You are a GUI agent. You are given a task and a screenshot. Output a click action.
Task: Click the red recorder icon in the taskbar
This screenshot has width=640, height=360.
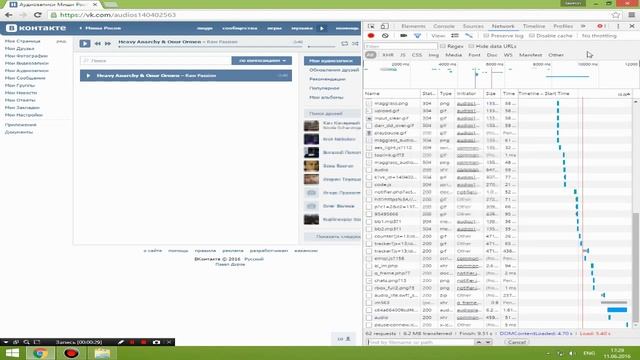(71, 353)
